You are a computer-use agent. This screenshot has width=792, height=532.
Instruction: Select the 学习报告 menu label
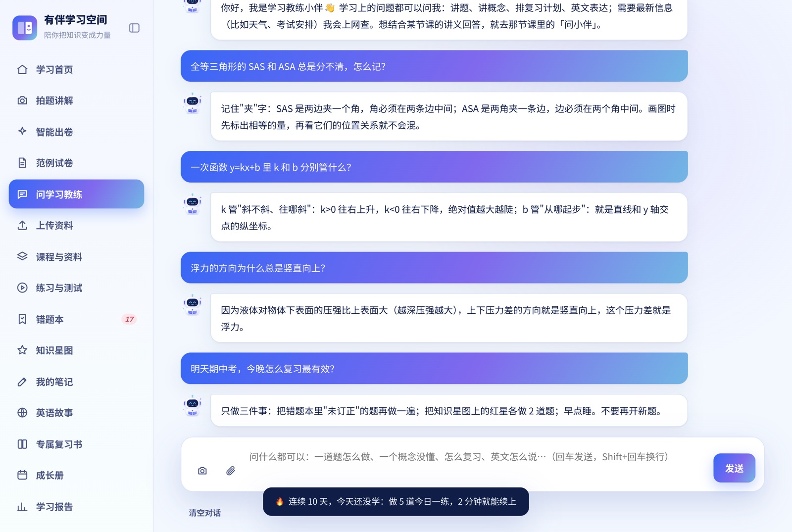(x=54, y=507)
